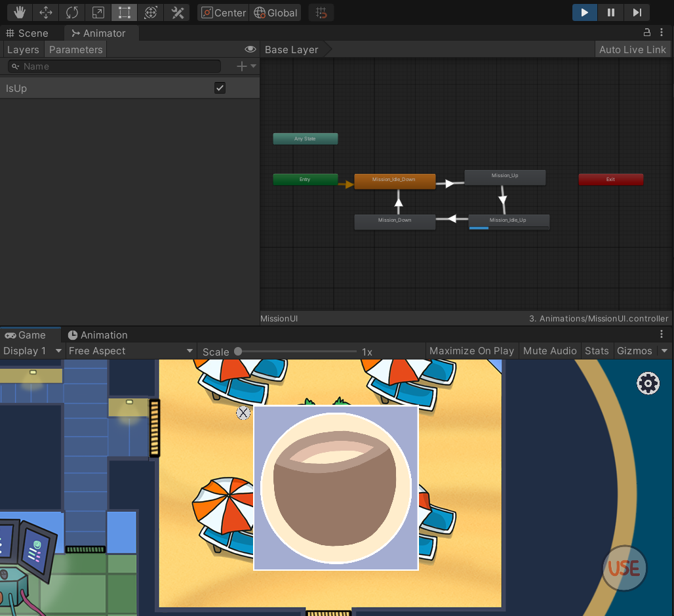Uncheck the IsUp parameter checkbox
Screen dimensions: 674x616
(x=220, y=88)
